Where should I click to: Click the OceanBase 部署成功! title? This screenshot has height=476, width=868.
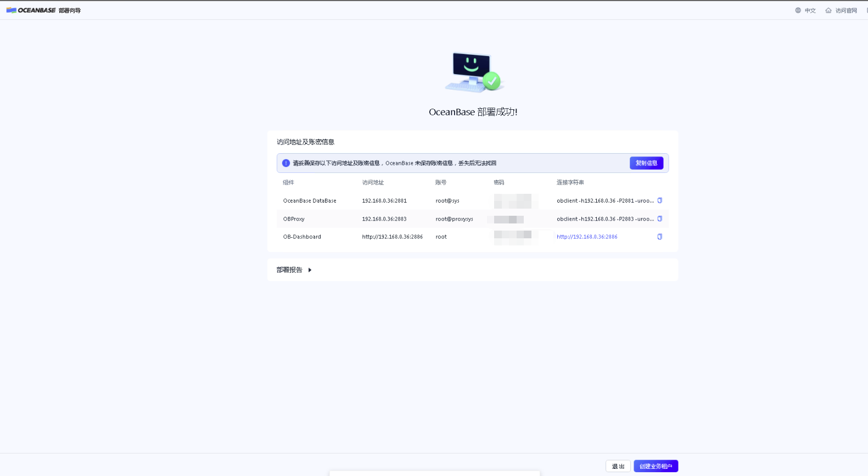pos(473,112)
